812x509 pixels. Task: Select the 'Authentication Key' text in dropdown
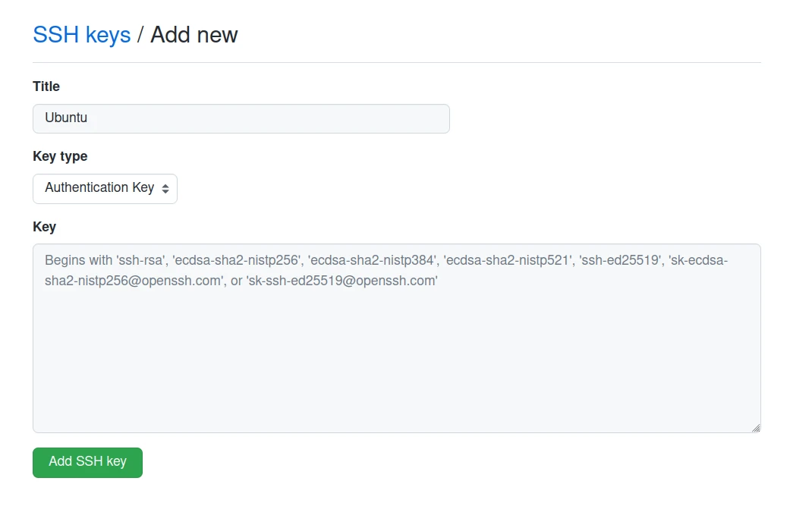point(99,188)
